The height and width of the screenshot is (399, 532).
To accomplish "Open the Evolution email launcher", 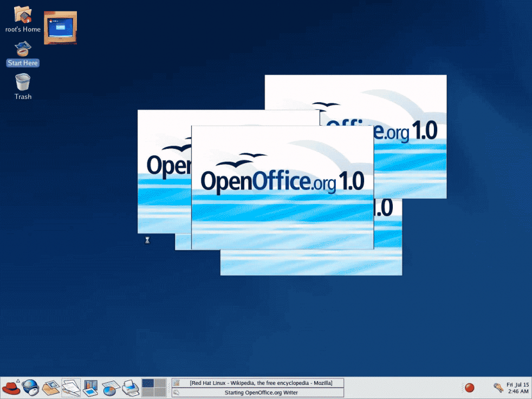I will (51, 388).
